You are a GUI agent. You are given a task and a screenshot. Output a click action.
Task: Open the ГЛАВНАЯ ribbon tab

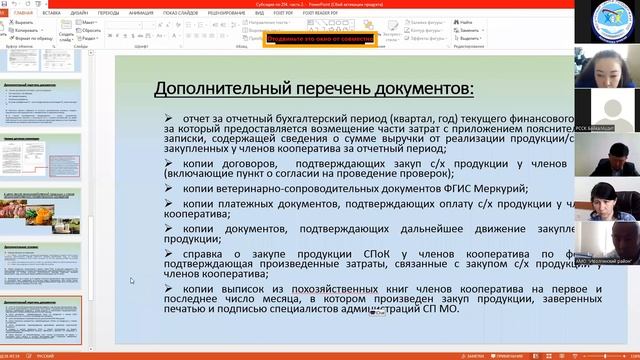pyautogui.click(x=24, y=13)
